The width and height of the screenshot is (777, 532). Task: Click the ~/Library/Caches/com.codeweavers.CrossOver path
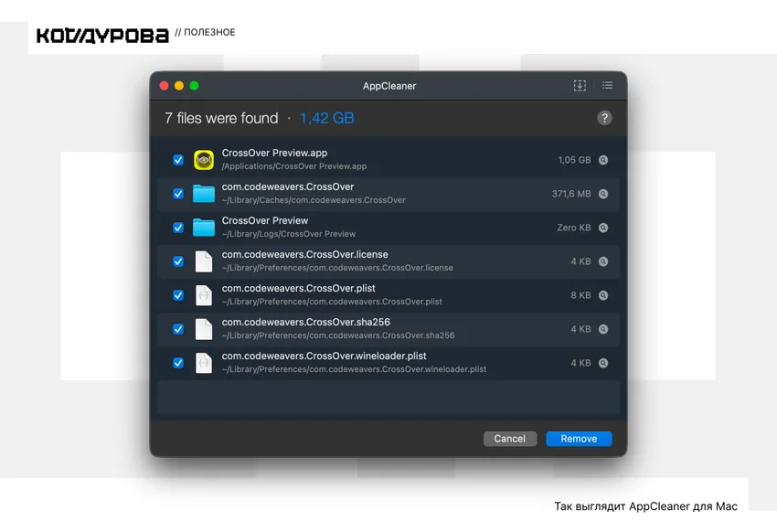point(314,200)
